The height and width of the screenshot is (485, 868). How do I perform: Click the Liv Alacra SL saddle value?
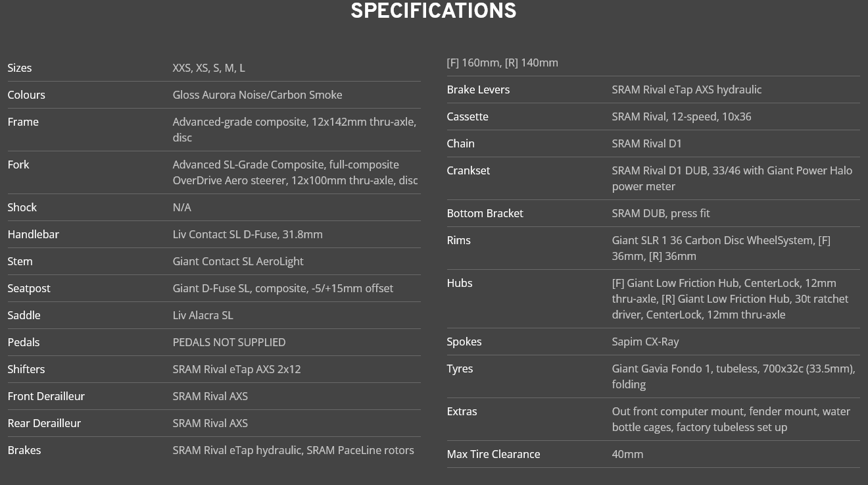click(x=203, y=315)
